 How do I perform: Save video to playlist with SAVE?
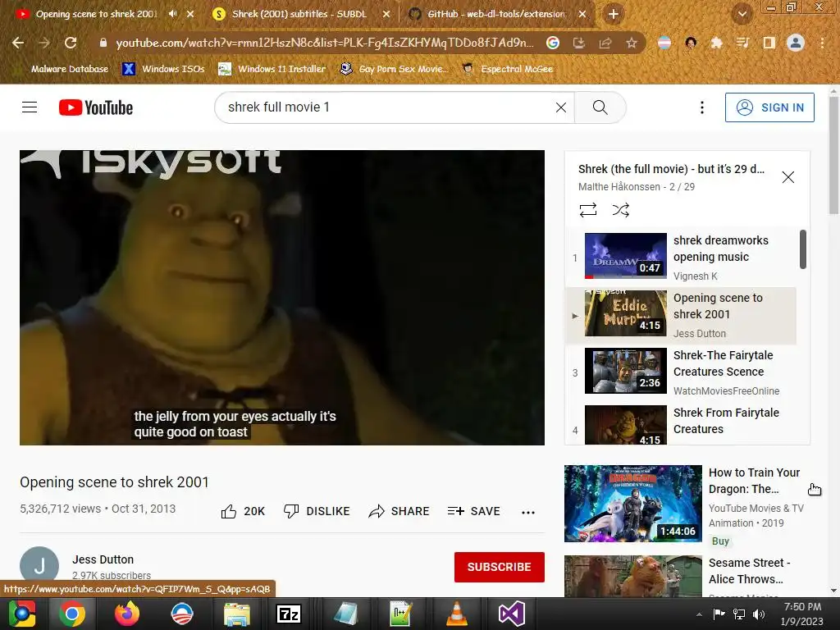(473, 512)
